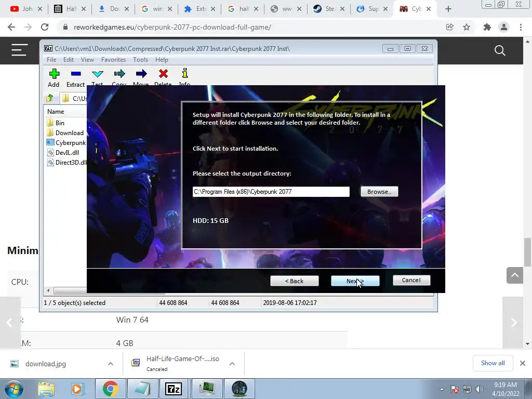Select DevIL.dll in the 7-Zip list
The width and height of the screenshot is (532, 399).
(67, 152)
